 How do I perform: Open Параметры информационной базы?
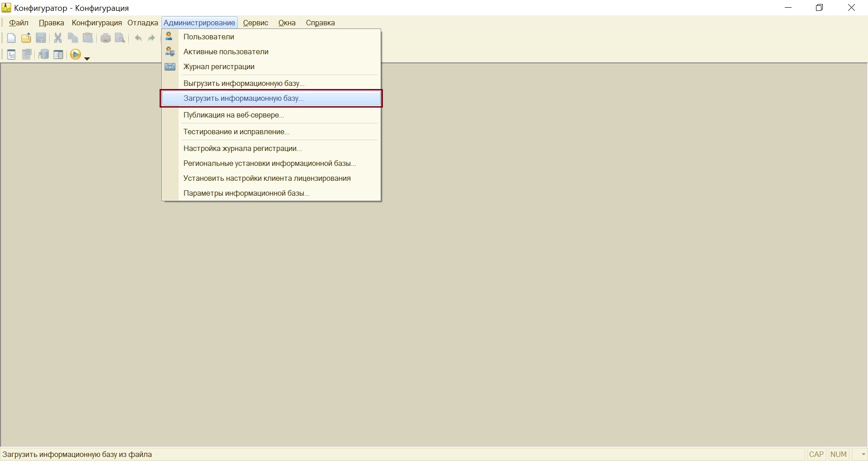246,193
